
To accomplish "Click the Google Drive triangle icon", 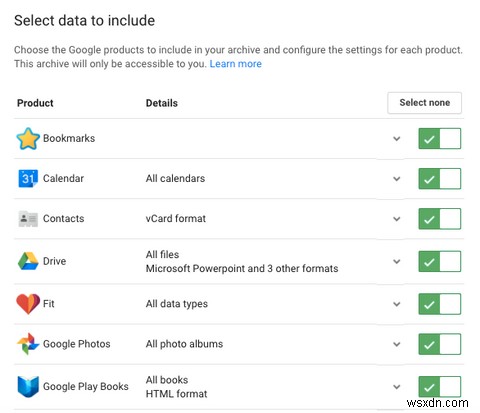I will pyautogui.click(x=28, y=261).
